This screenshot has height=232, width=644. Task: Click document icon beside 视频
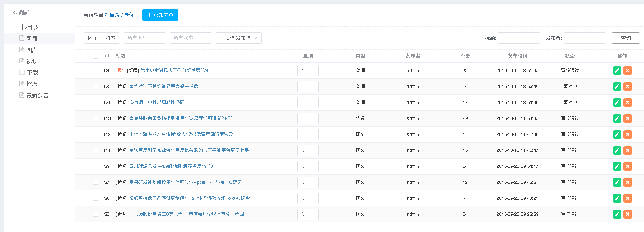tap(22, 61)
